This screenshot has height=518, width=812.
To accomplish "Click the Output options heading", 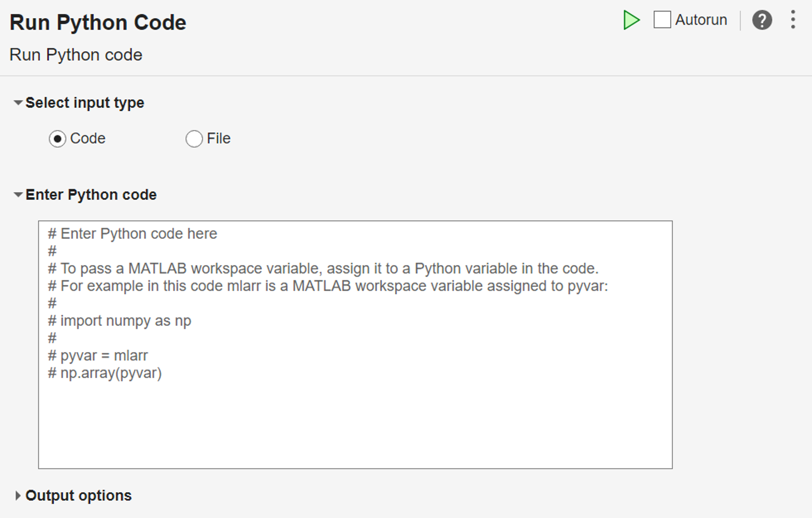I will click(78, 496).
